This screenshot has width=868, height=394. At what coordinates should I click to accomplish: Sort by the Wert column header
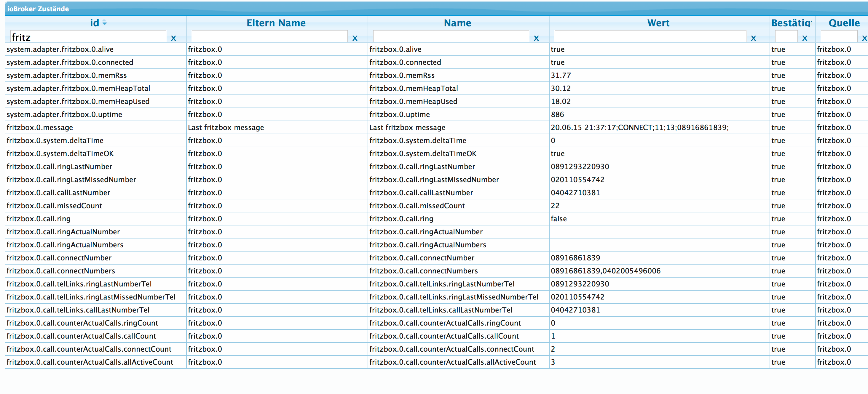coord(659,23)
